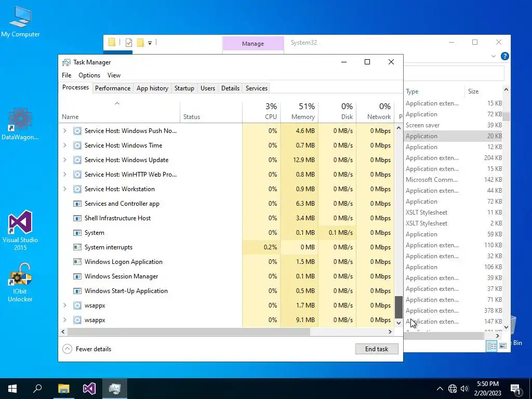The image size is (532, 399).
Task: Click the volume speaker tray icon
Action: [464, 389]
